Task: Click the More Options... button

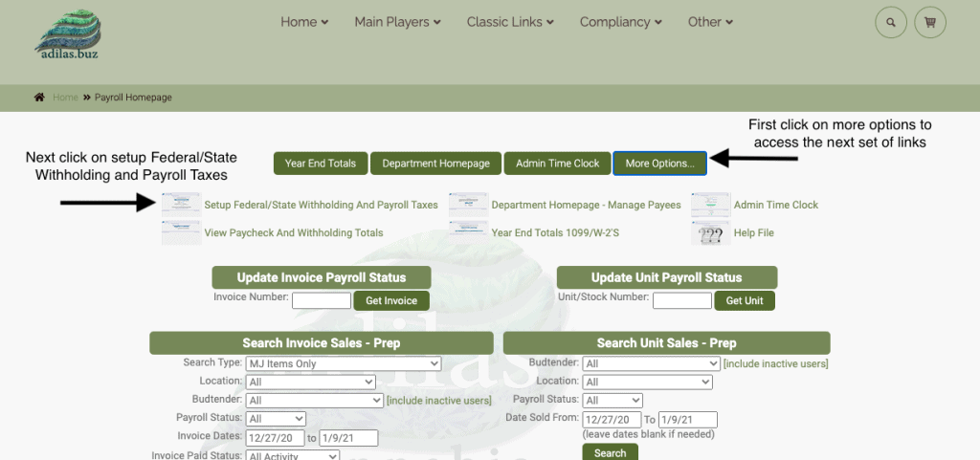Action: 660,164
